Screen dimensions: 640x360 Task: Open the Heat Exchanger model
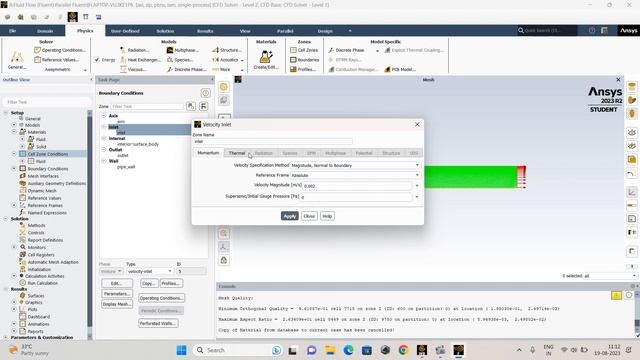click(140, 60)
